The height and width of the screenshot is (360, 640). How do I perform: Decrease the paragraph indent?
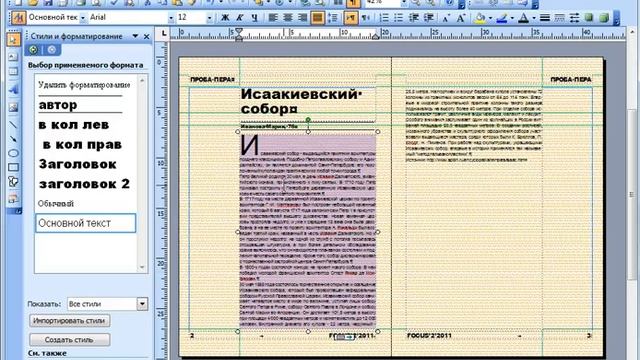click(x=413, y=18)
